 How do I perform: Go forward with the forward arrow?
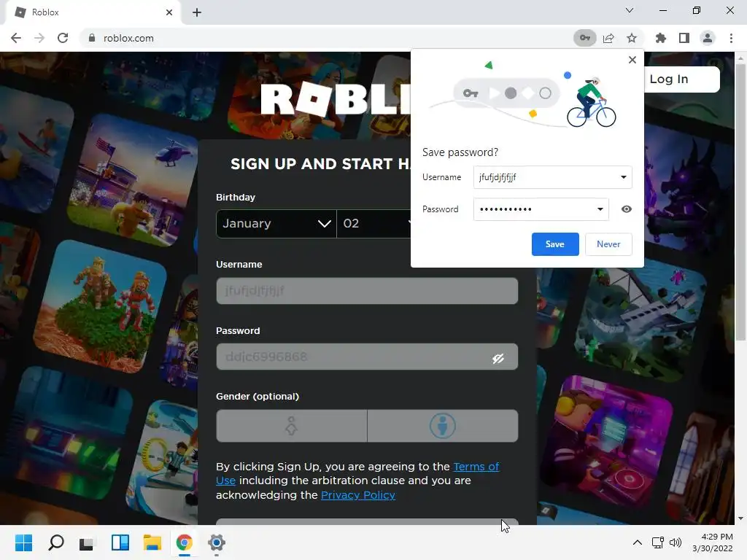(x=39, y=38)
